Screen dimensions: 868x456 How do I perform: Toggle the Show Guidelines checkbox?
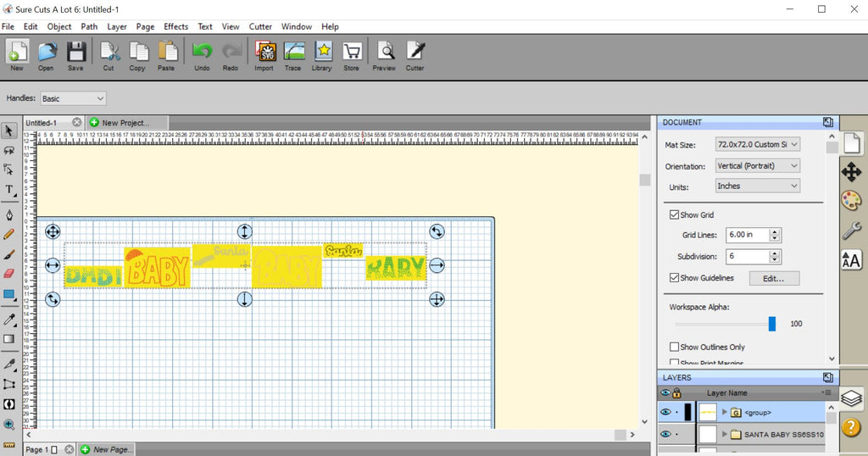click(x=674, y=278)
